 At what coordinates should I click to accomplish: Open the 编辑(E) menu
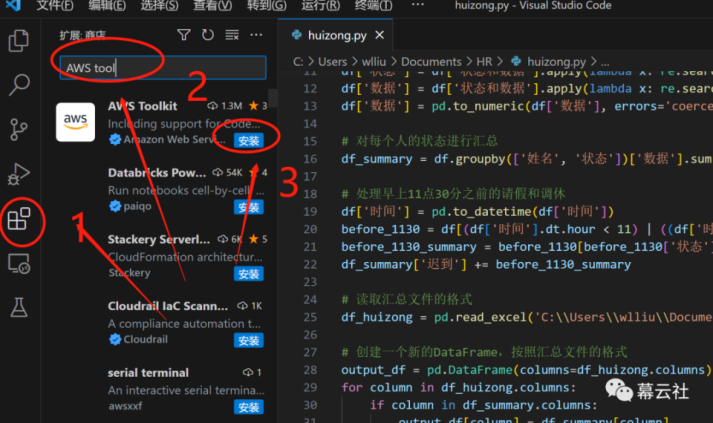tap(107, 5)
